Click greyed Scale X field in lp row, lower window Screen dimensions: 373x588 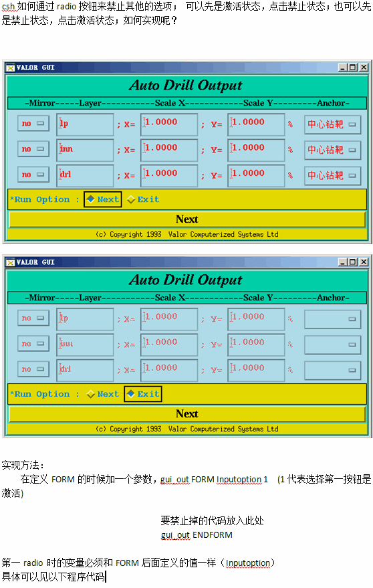click(x=169, y=319)
